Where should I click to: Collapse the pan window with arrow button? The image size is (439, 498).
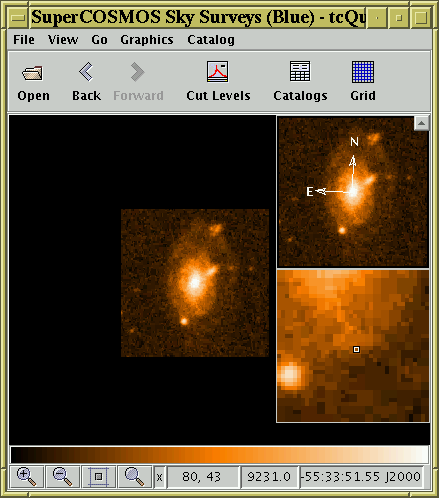(x=421, y=123)
